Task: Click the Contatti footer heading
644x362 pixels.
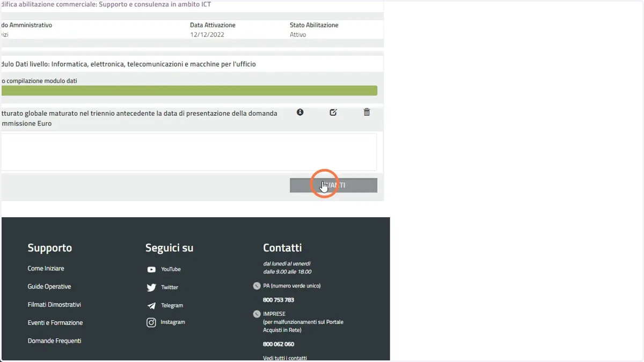Action: tap(282, 248)
